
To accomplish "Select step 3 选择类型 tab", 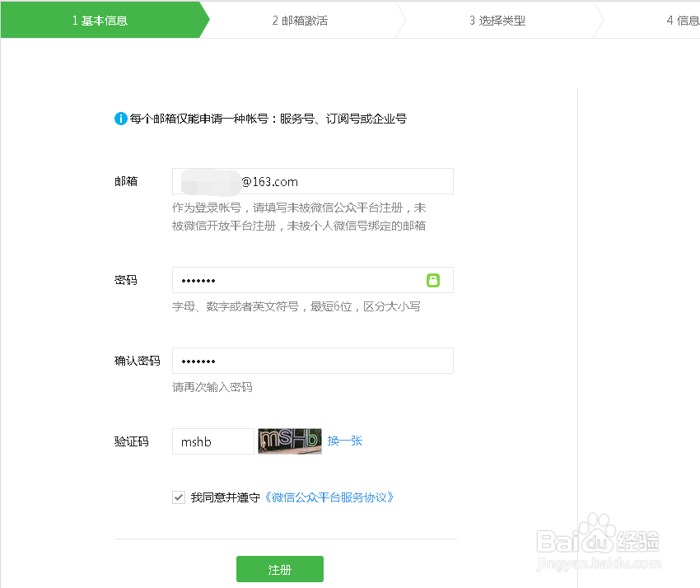I will click(497, 21).
